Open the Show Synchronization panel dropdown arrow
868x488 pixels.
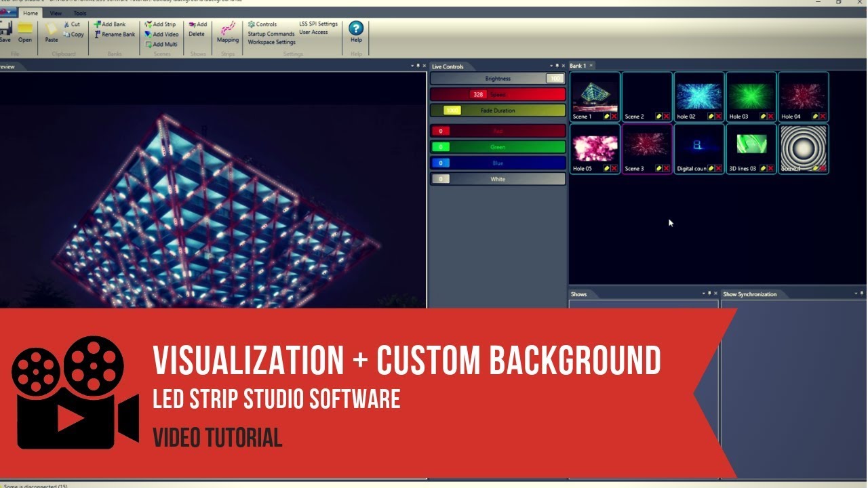(855, 293)
